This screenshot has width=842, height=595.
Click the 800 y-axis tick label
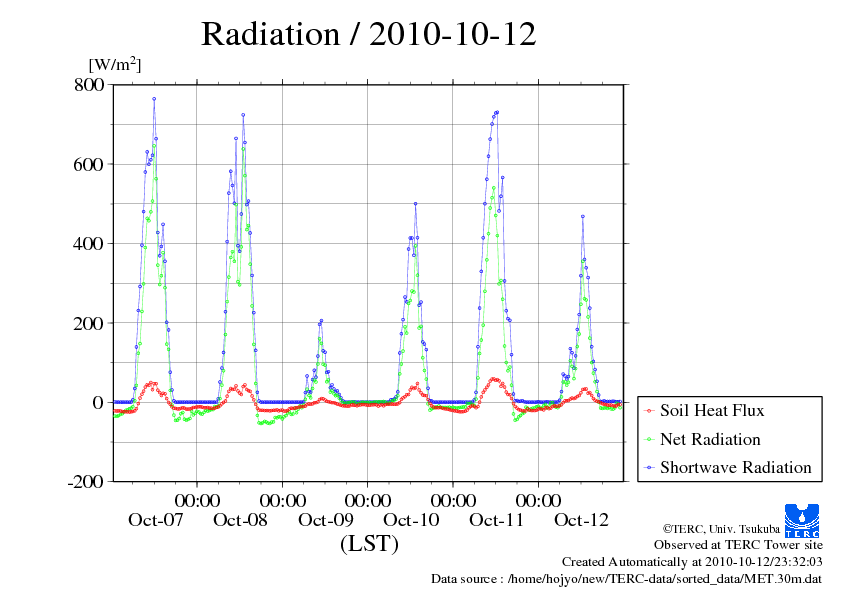89,84
